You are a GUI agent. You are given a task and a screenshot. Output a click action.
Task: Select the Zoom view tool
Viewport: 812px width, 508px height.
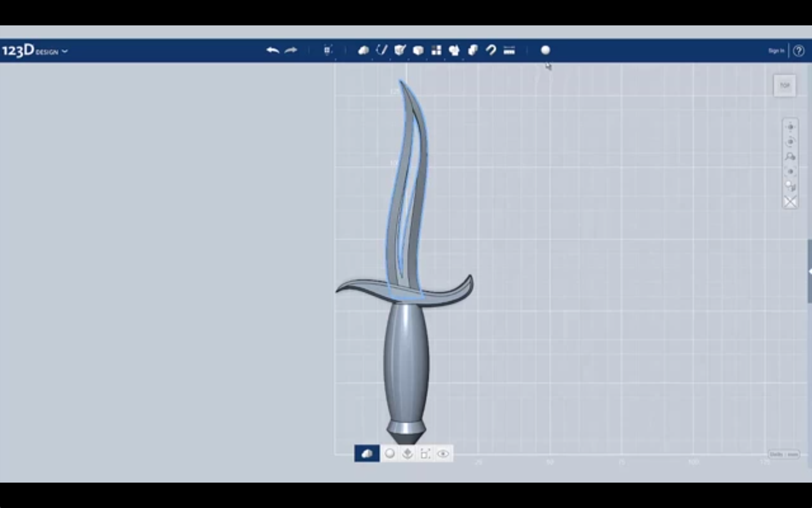(790, 157)
